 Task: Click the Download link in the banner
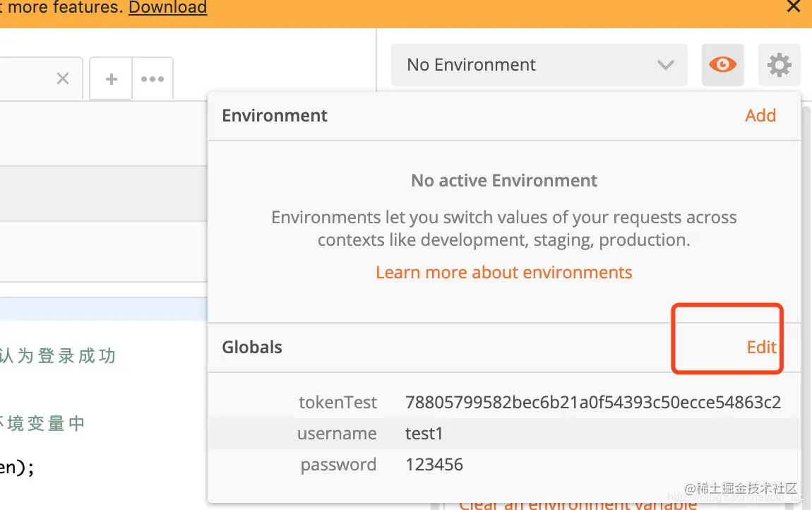pyautogui.click(x=167, y=8)
